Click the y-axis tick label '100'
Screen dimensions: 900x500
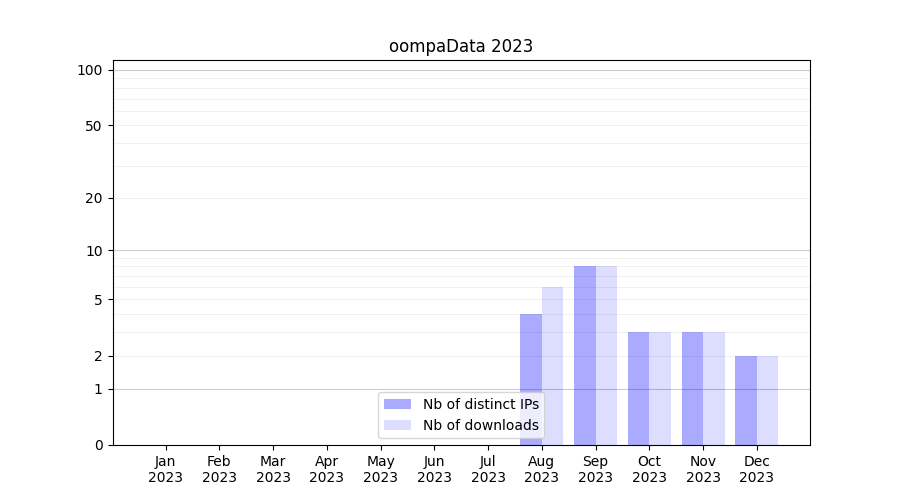pyautogui.click(x=90, y=70)
